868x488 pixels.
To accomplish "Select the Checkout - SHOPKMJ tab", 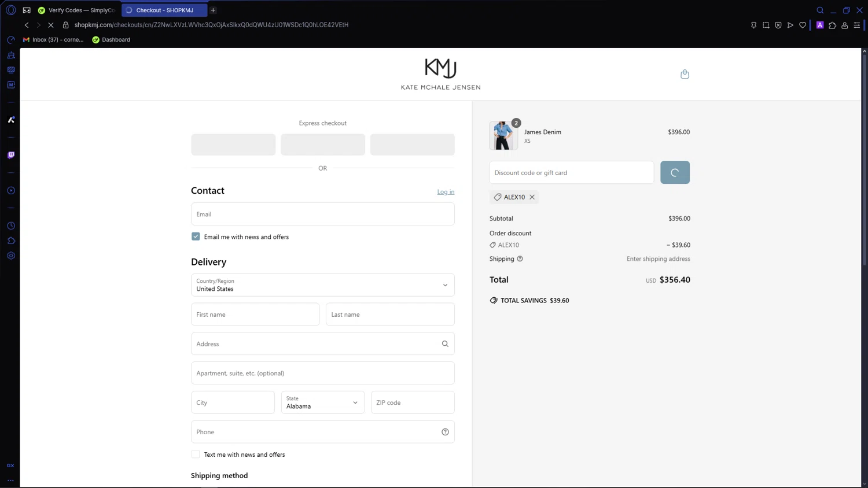I will click(x=164, y=10).
